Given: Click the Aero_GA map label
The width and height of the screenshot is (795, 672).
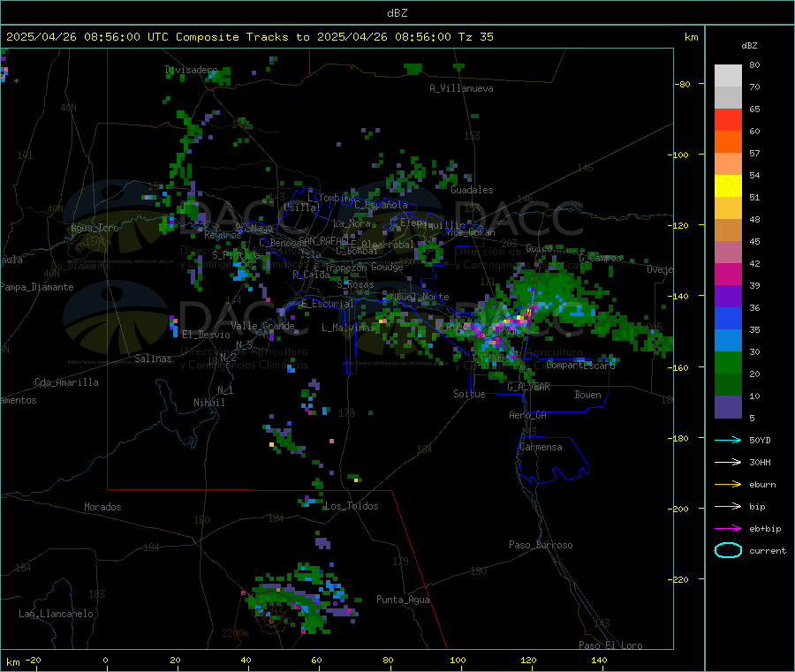Looking at the screenshot, I should coord(527,415).
